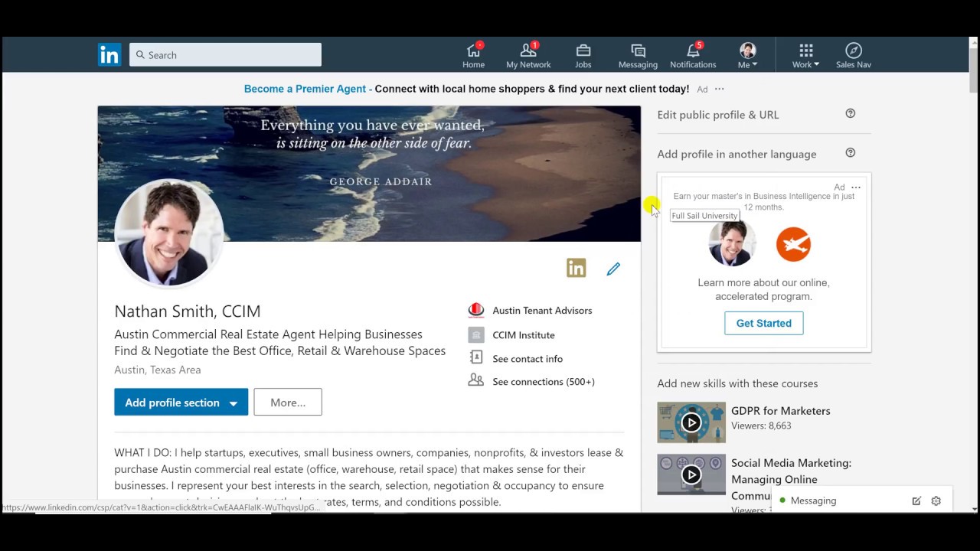Play the GDPR for Marketers course video
Screen dimensions: 980x551
pos(691,422)
